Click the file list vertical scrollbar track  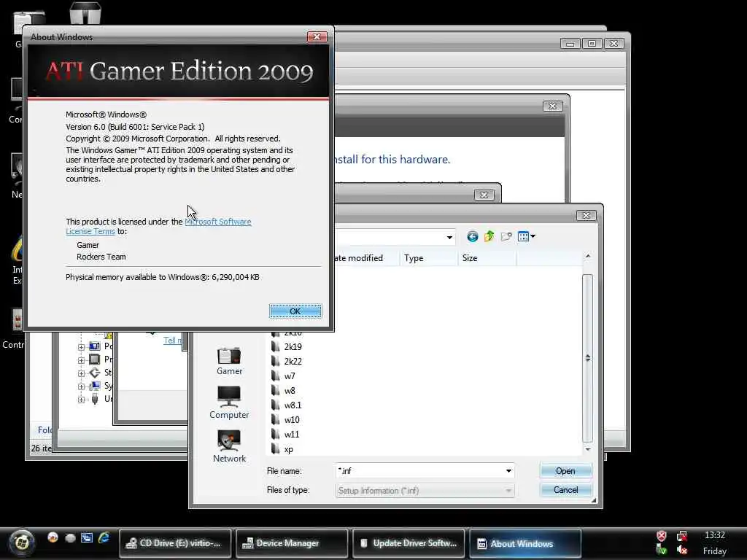[x=588, y=358]
